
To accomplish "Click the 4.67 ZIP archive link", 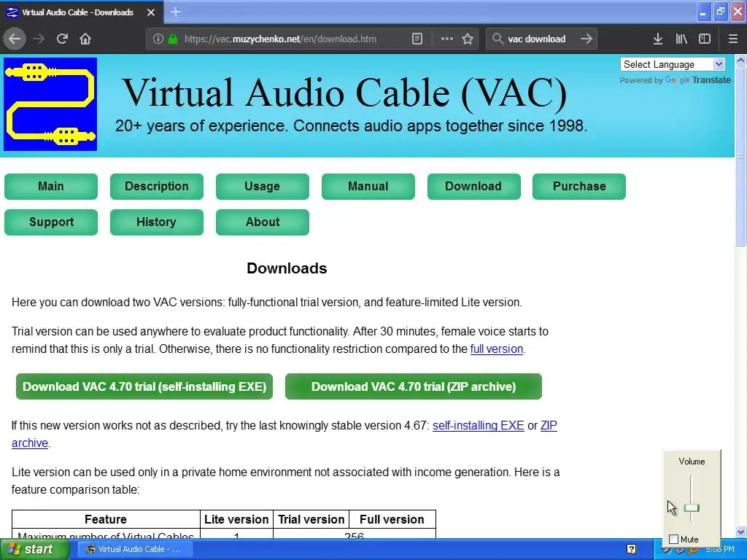I will pyautogui.click(x=549, y=426).
